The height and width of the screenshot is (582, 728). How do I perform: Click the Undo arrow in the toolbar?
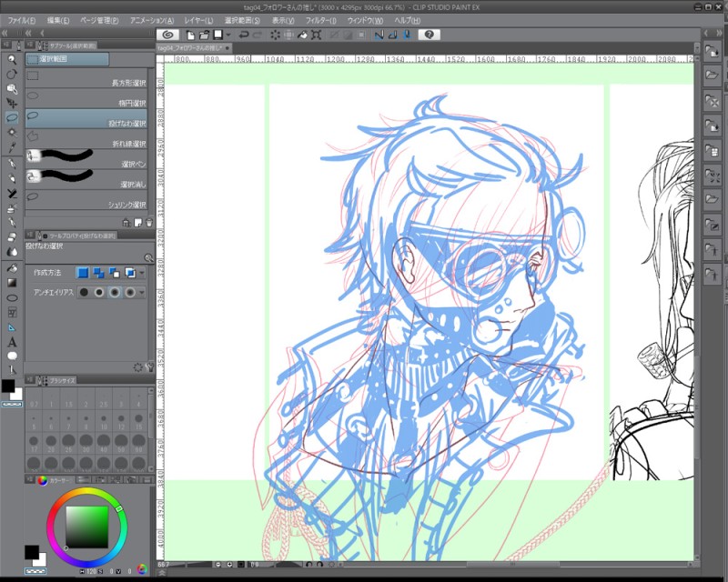pos(243,35)
